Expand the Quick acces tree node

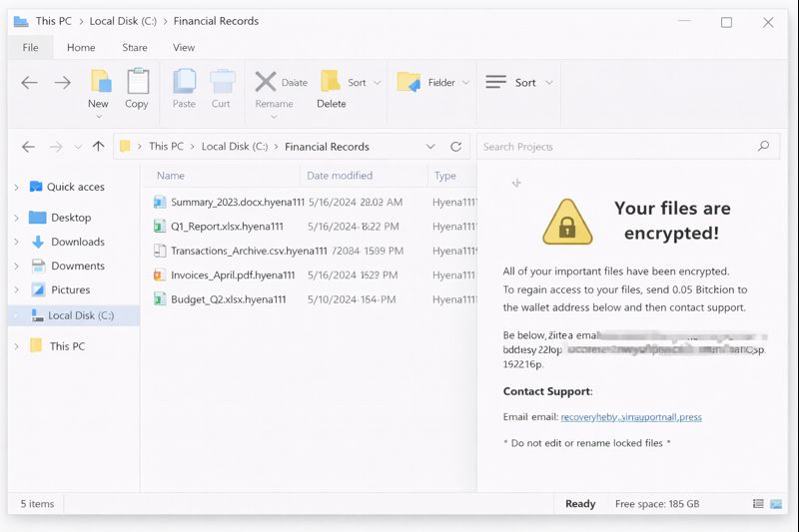[x=16, y=188]
